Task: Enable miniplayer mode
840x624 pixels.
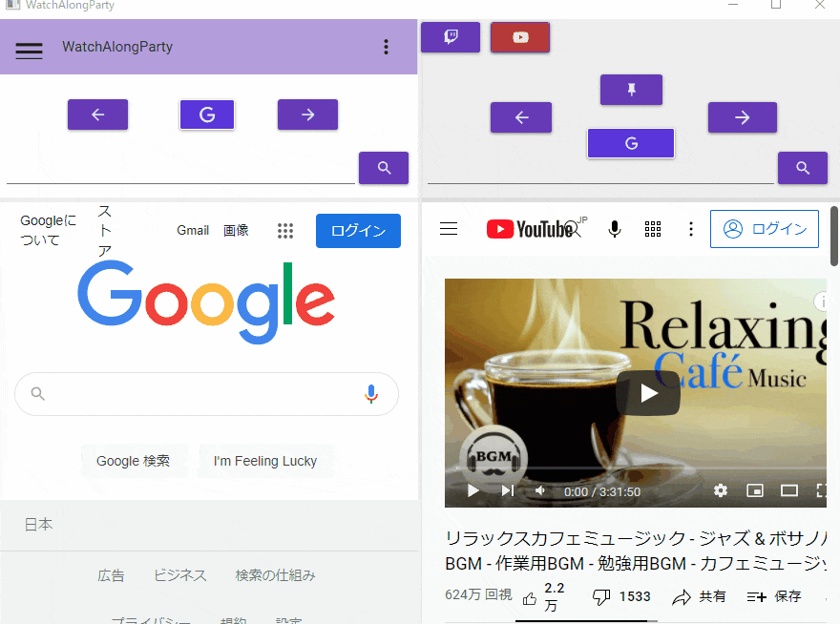Action: [x=755, y=490]
